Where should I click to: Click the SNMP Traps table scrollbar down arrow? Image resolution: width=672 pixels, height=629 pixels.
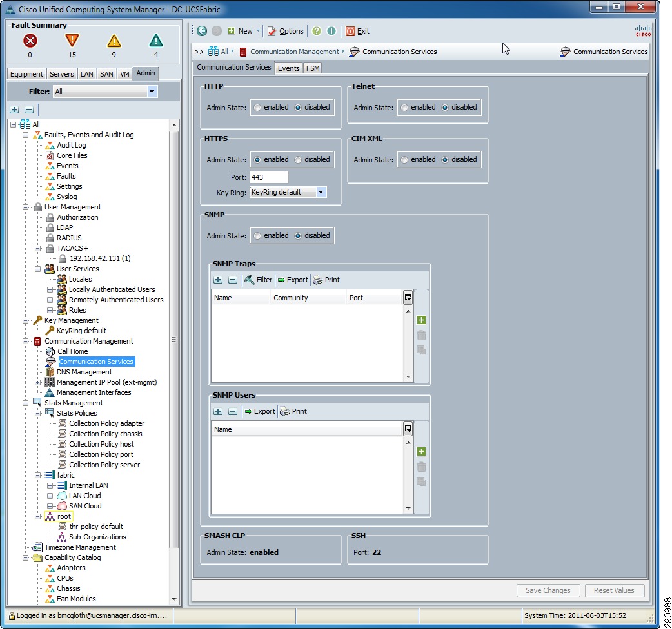pos(408,377)
